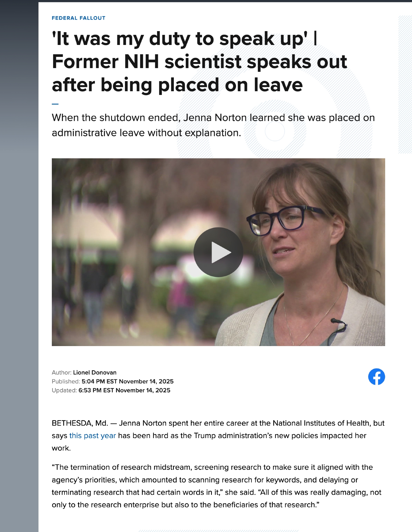Select the subheadline about administrative leave
Screen dimensions: 412x532
pyautogui.click(x=213, y=125)
